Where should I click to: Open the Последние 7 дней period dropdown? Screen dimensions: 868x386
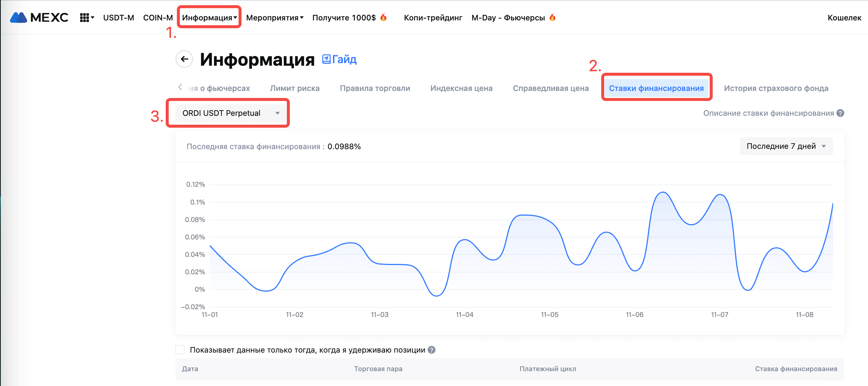[x=786, y=146]
